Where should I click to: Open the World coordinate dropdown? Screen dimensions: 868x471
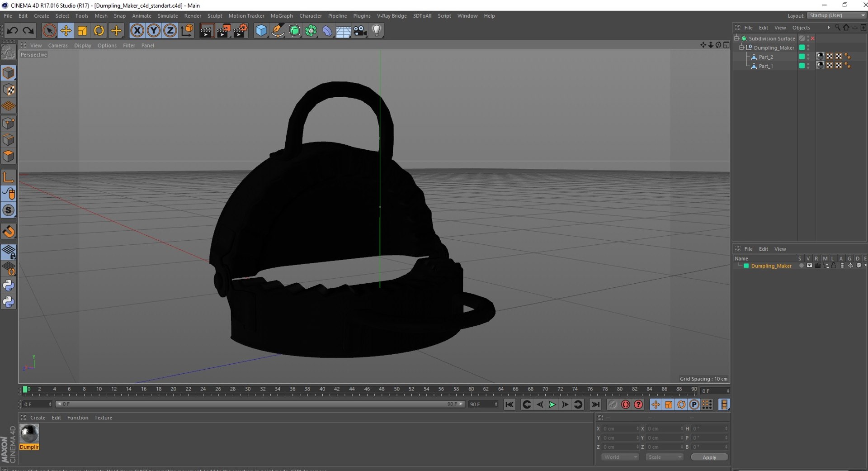coord(620,457)
